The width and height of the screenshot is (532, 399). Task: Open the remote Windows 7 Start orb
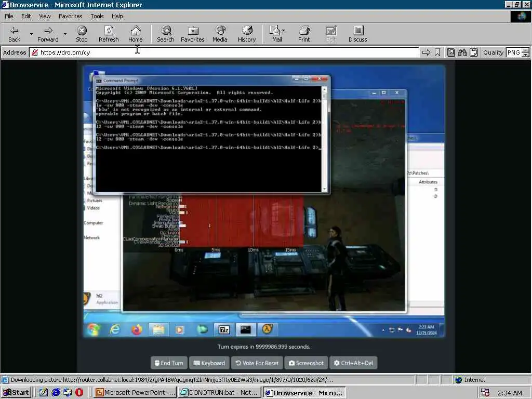94,329
